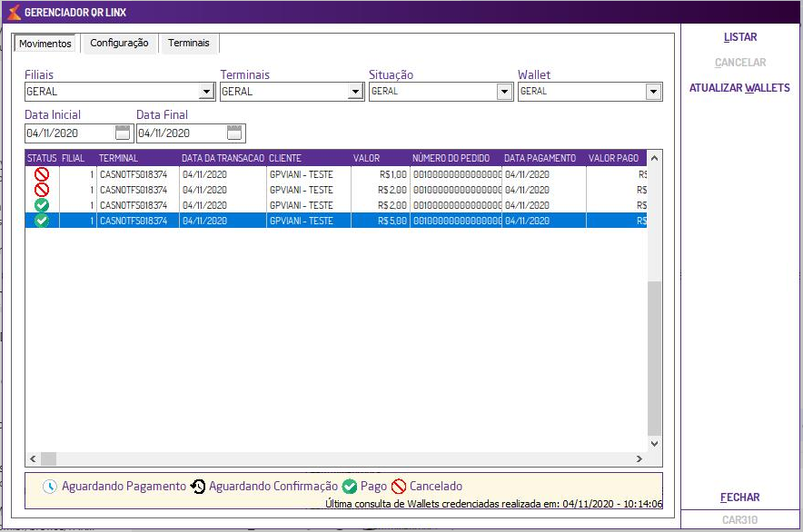Click the 'Última consulta de Wallets' status line

(493, 504)
